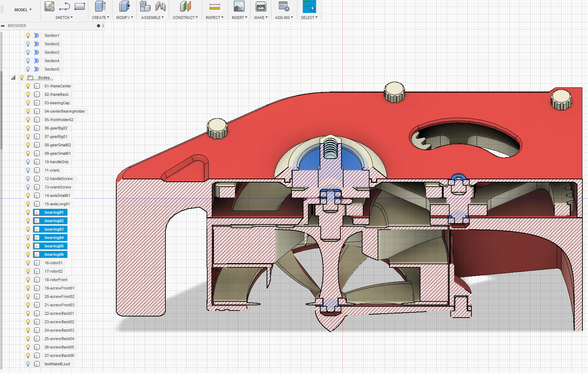588x373 pixels.
Task: Select bearing05 in browser
Action: (54, 246)
